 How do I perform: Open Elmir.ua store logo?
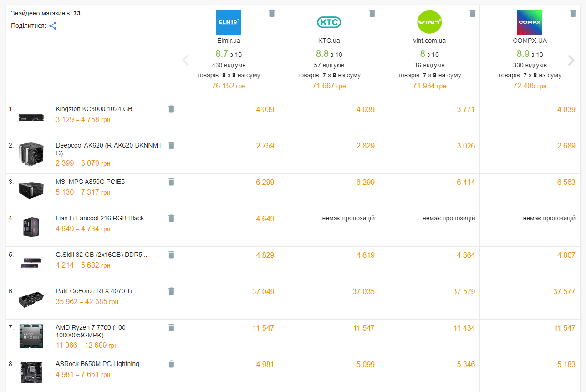click(x=229, y=22)
